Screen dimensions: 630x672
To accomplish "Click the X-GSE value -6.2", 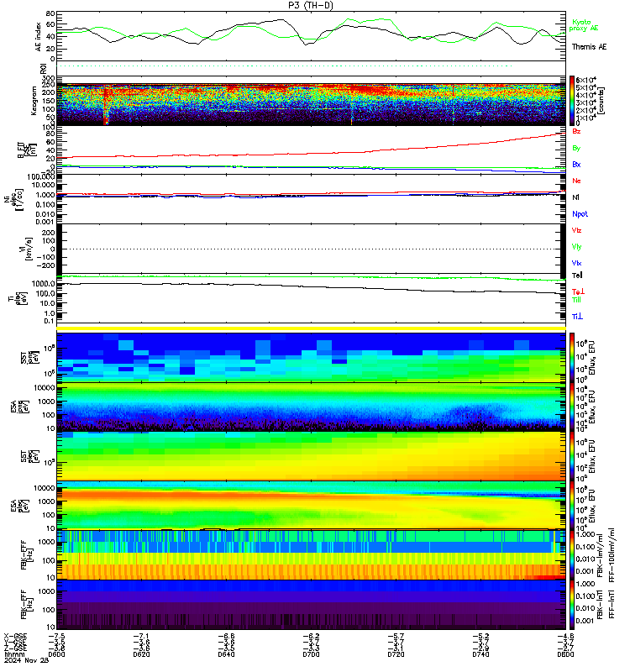I will (311, 637).
